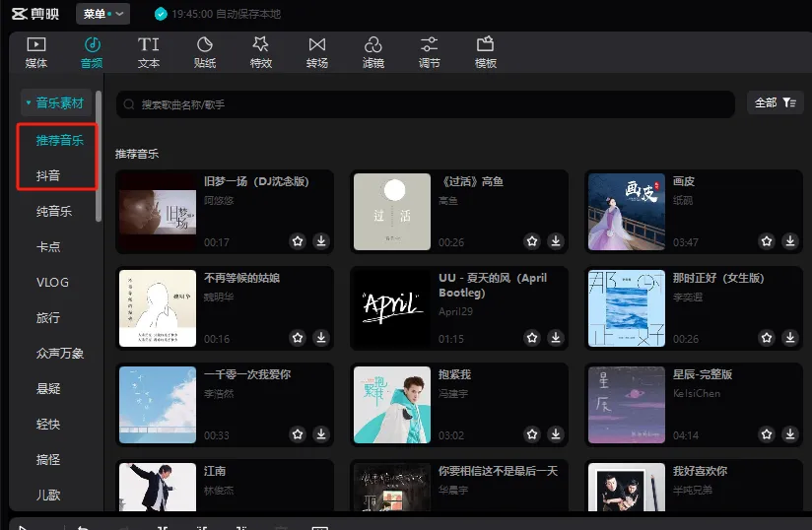Favorite the song 旧梦一场 with star icon
Viewport: 812px width, 530px height.
(x=298, y=240)
